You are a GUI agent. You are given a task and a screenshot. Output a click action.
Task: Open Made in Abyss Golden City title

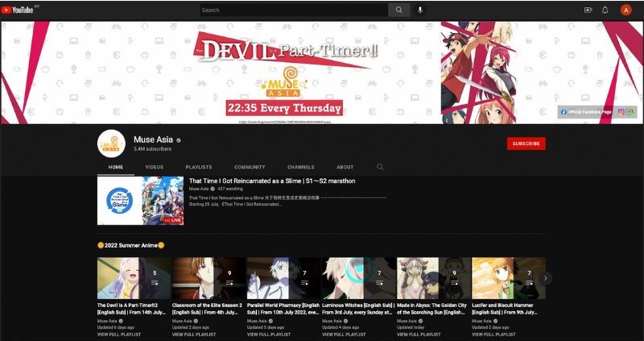pyautogui.click(x=432, y=309)
